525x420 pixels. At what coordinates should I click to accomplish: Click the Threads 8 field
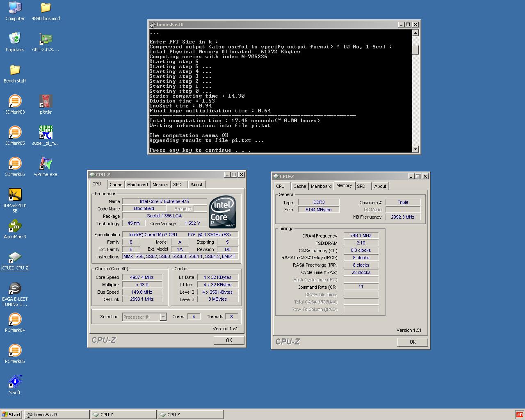(231, 317)
